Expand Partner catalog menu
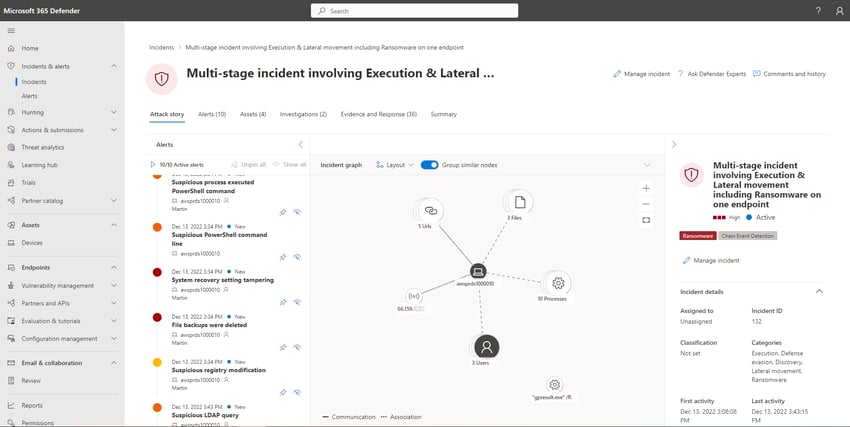The image size is (850, 427). click(114, 200)
